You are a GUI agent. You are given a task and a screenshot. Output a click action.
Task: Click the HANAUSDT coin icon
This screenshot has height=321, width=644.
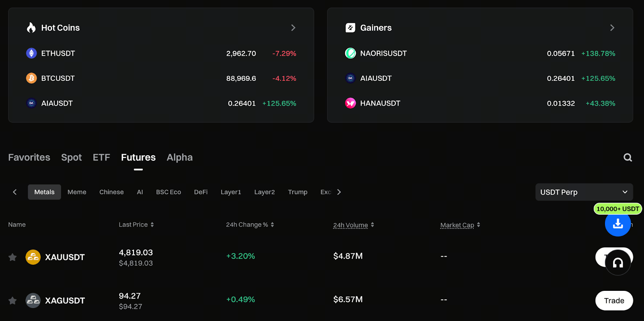350,103
